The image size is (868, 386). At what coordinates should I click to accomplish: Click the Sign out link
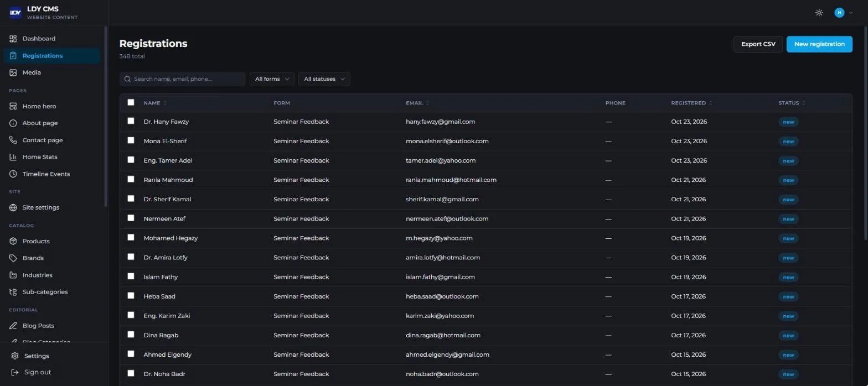click(x=38, y=372)
